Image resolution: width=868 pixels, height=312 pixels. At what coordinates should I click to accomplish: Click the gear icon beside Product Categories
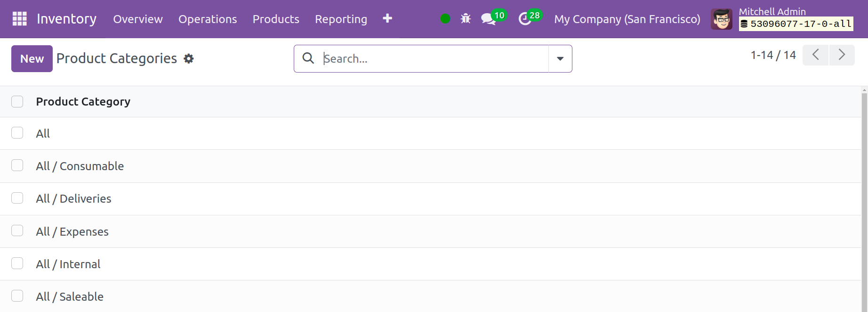coord(189,59)
